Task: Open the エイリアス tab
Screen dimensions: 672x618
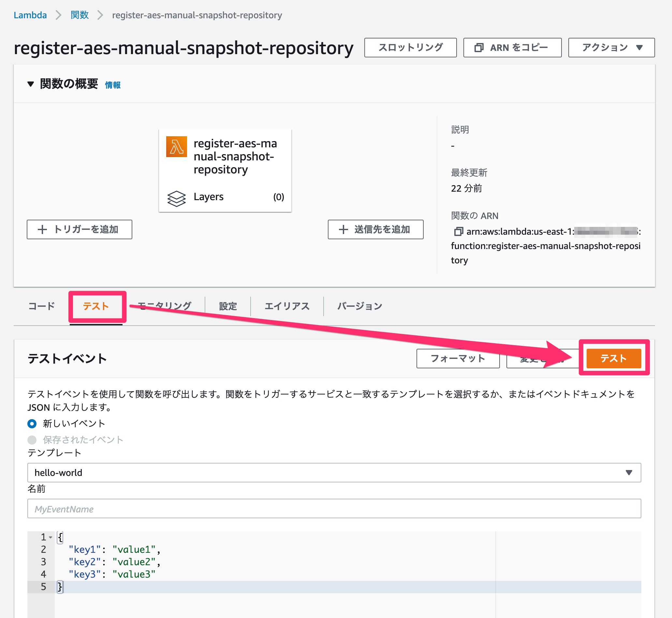Action: click(287, 306)
